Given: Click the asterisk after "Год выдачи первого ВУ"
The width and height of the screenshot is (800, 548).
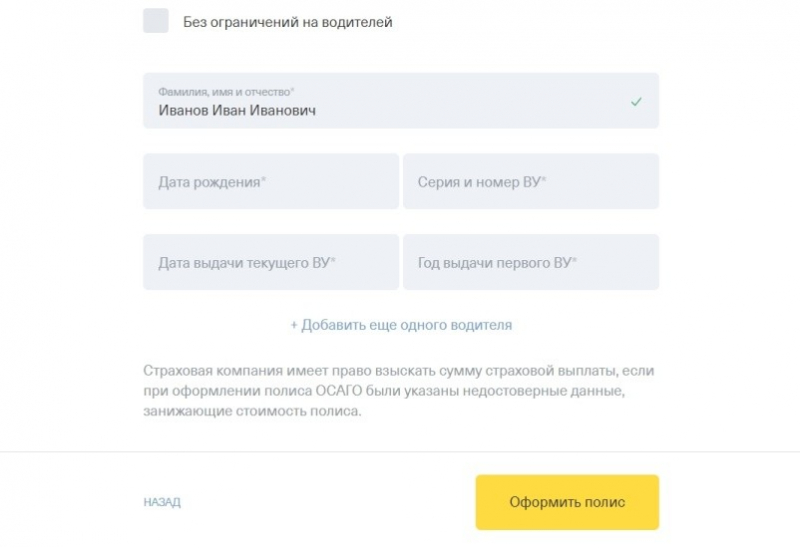Looking at the screenshot, I should pyautogui.click(x=575, y=260).
